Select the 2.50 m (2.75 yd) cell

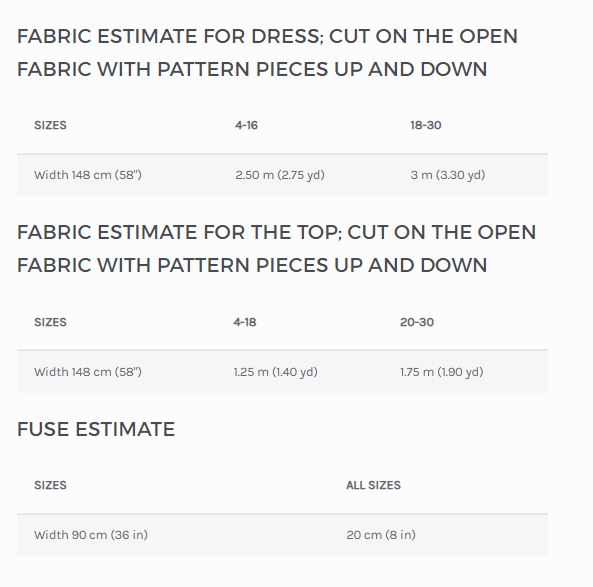point(280,175)
